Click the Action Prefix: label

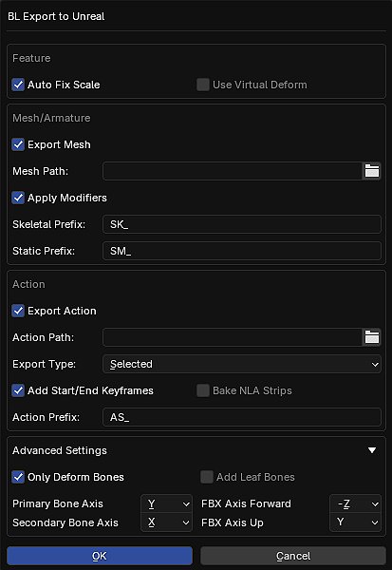coord(46,417)
